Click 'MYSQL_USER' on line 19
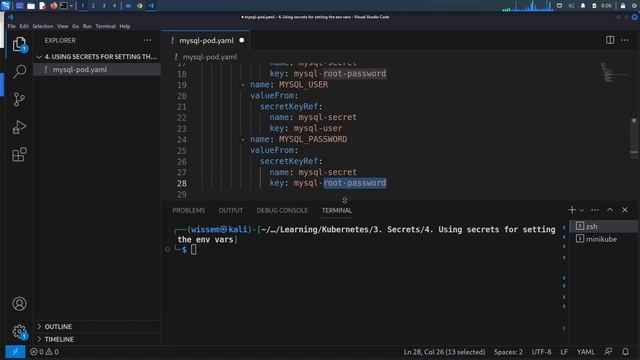This screenshot has width=640, height=360. [x=303, y=84]
